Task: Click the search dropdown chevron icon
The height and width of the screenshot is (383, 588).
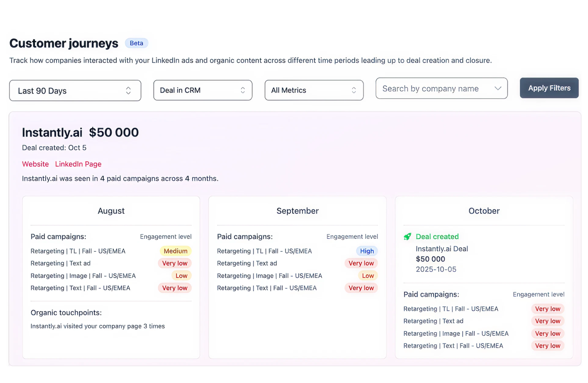Action: (x=499, y=88)
